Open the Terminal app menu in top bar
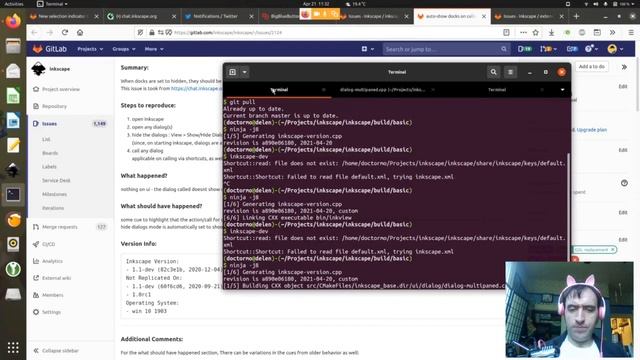The width and height of the screenshot is (640, 360). (52, 4)
